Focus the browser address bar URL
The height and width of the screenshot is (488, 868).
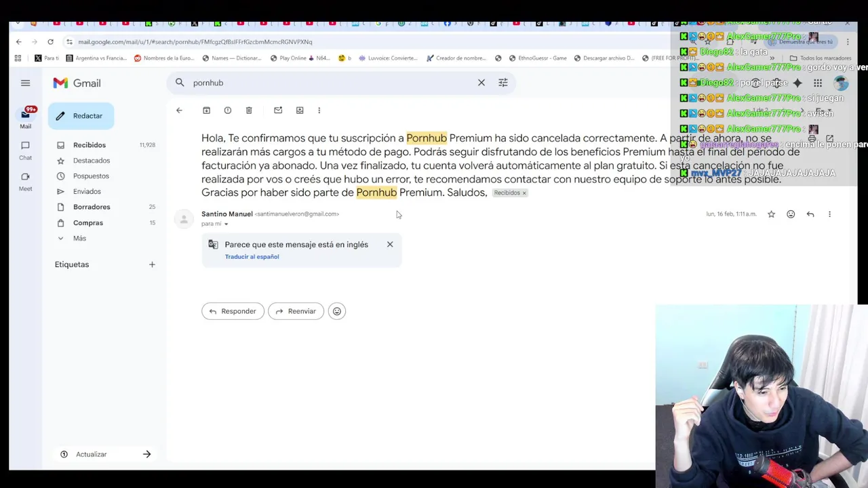click(195, 42)
